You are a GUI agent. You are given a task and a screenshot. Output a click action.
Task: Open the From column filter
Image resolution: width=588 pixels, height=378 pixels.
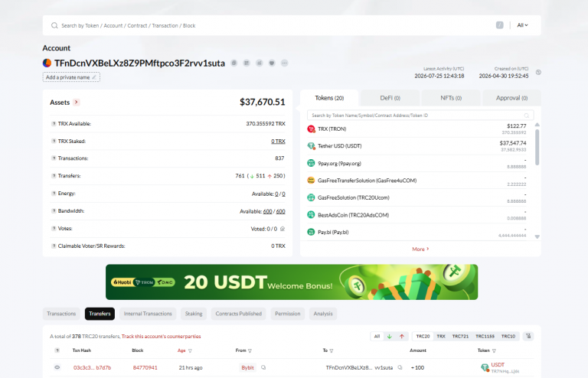coord(250,350)
